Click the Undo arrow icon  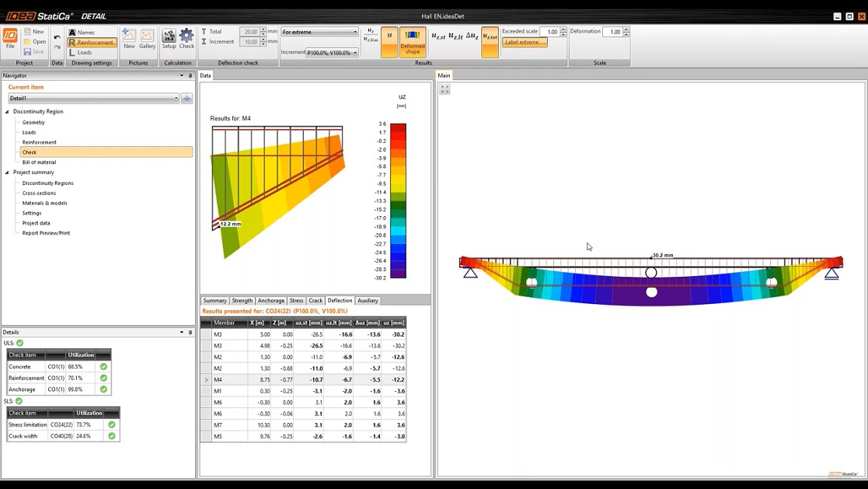click(x=57, y=37)
